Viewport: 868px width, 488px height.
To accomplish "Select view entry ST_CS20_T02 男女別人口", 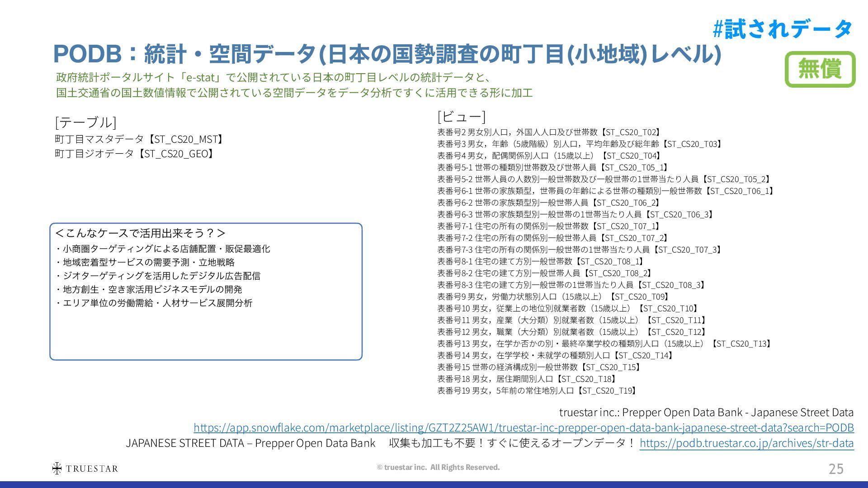I will [x=549, y=132].
